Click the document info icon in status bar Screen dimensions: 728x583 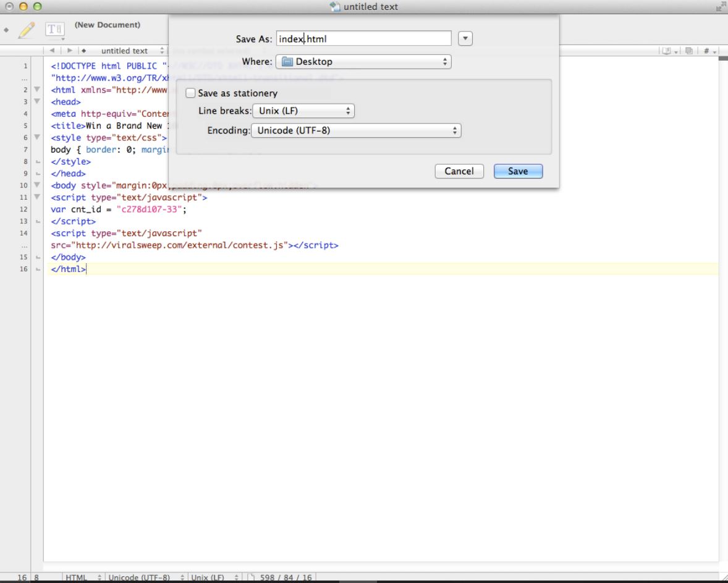coord(252,576)
